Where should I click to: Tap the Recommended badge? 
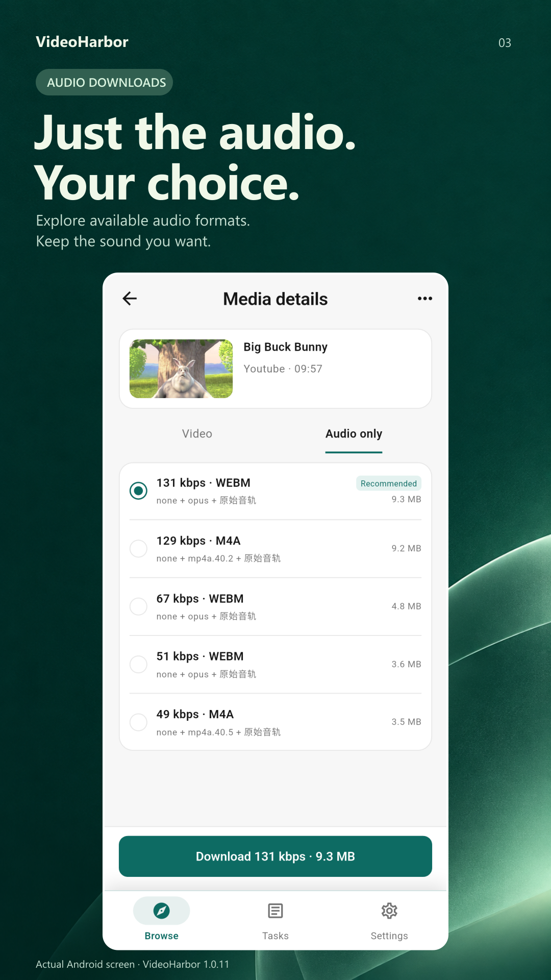click(389, 483)
